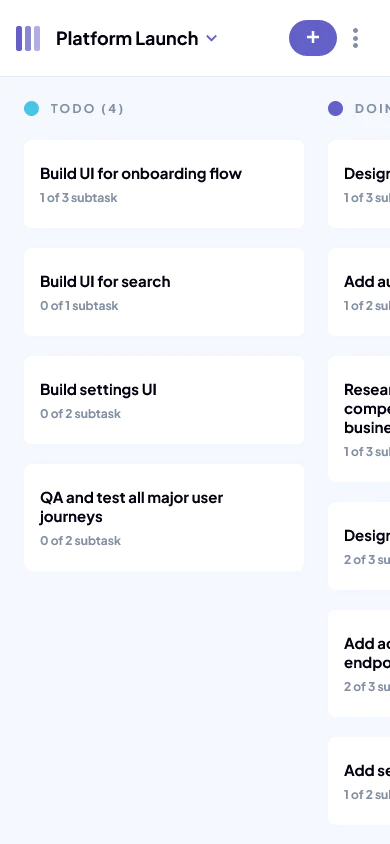
Task: Click the purple DOING column color dot
Action: (x=336, y=109)
